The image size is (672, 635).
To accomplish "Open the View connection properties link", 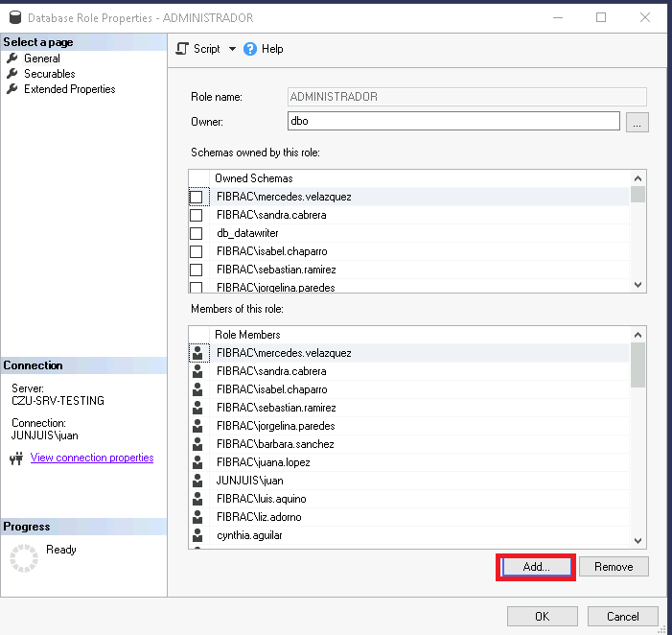I will pyautogui.click(x=92, y=459).
